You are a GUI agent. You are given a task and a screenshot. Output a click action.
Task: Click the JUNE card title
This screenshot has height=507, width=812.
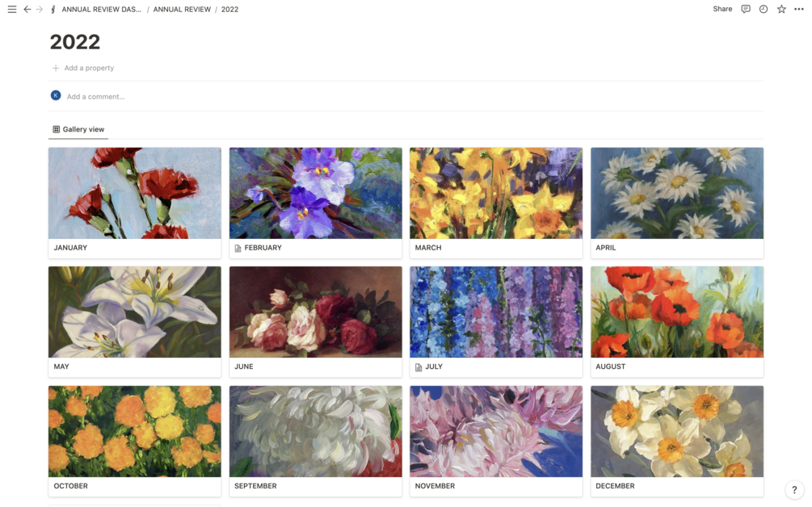(244, 367)
